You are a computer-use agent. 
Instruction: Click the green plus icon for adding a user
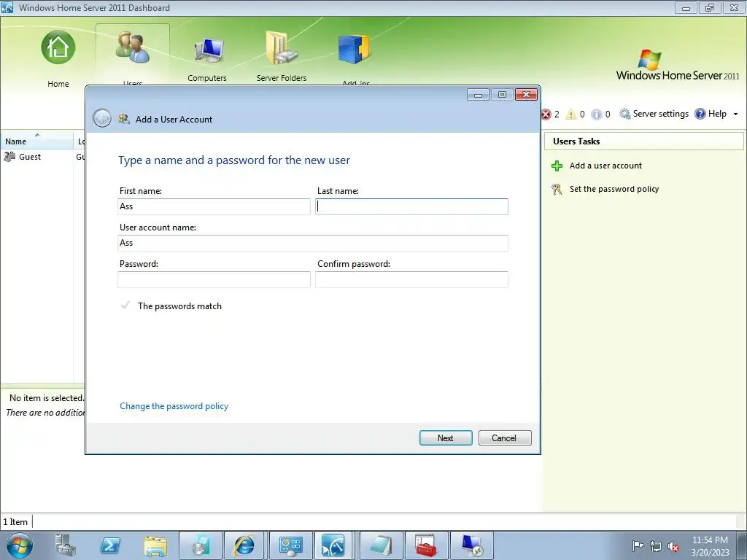point(557,166)
